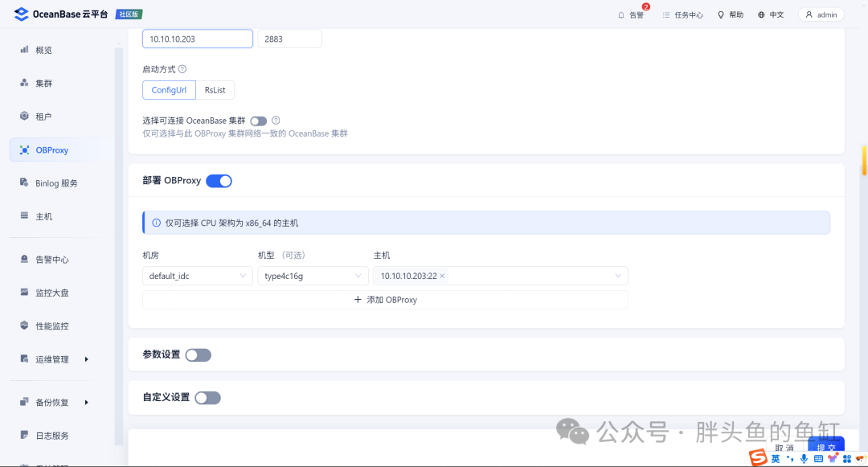Open the 性能监控 performance monitor icon
This screenshot has height=467, width=868.
pyautogui.click(x=24, y=326)
